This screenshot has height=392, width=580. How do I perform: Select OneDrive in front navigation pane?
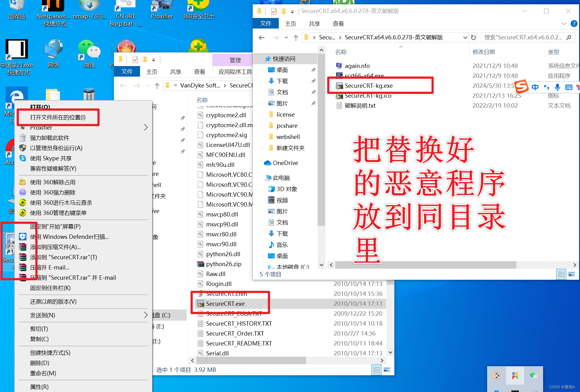tap(285, 163)
